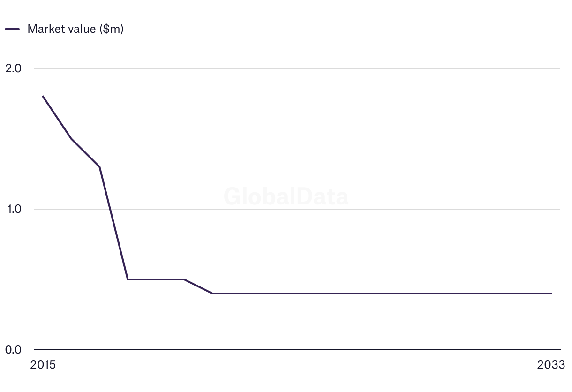Click the Market value legend line marker
Viewport: 572px width, 392px height.
pyautogui.click(x=12, y=29)
